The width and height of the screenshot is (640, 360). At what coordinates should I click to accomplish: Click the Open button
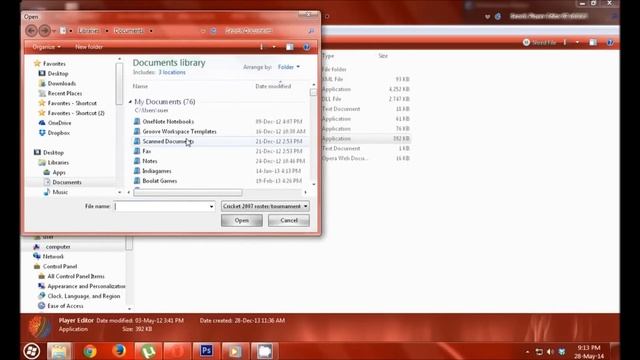point(242,220)
